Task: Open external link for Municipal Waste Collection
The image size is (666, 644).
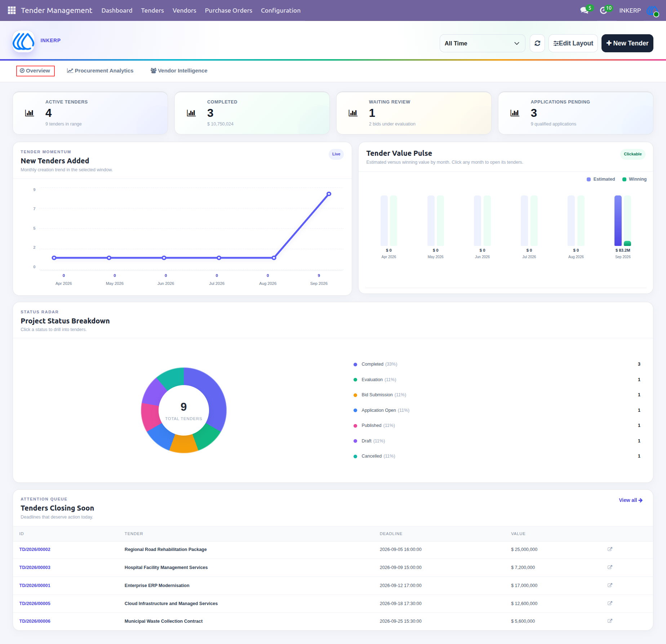Action: [610, 621]
